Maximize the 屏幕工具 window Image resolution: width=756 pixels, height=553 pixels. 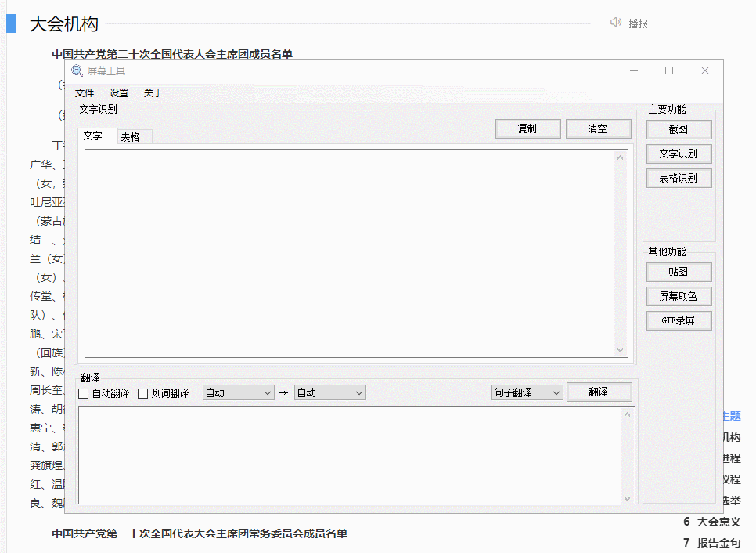tap(669, 71)
